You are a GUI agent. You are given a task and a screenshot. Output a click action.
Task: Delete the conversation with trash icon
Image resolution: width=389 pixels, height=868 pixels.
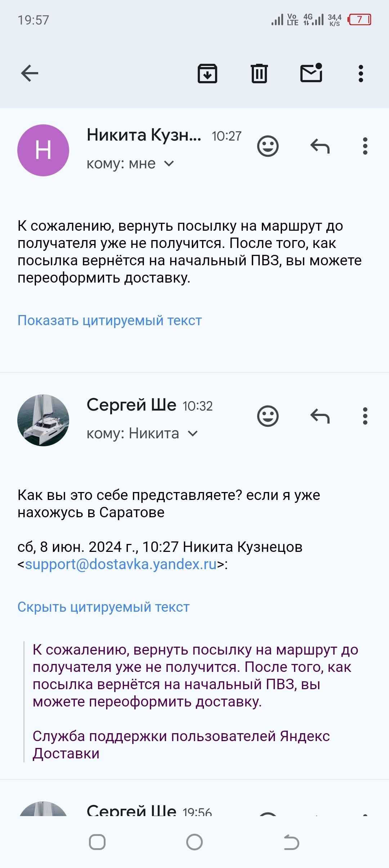tap(259, 74)
